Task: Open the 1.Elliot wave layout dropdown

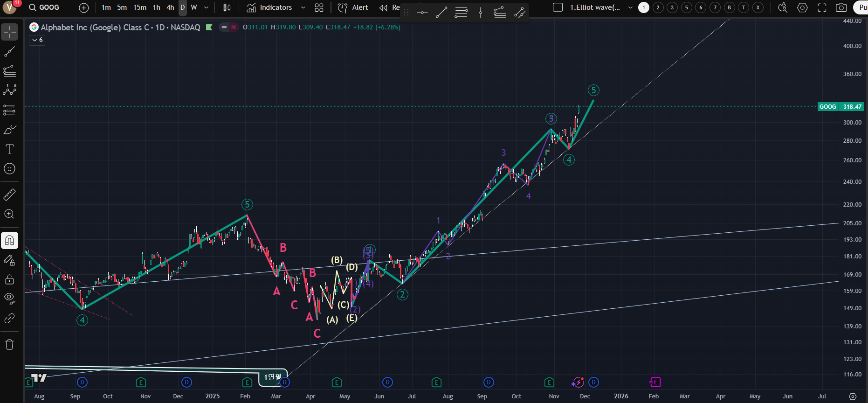Action: [630, 7]
